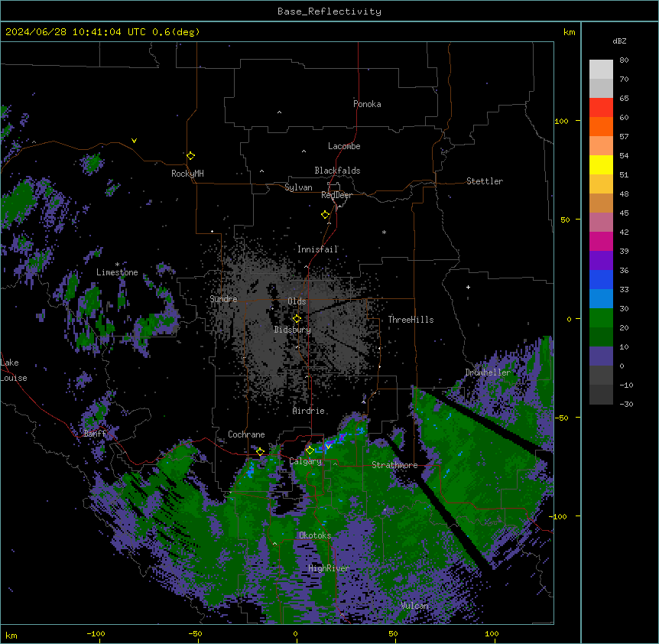Click the Calgary city label
This screenshot has width=659, height=644.
306,461
